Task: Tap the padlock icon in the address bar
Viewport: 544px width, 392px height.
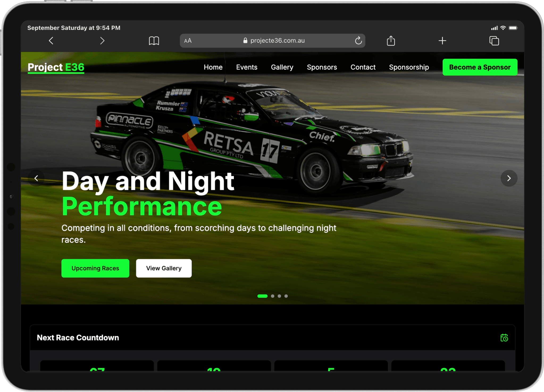Action: tap(245, 40)
